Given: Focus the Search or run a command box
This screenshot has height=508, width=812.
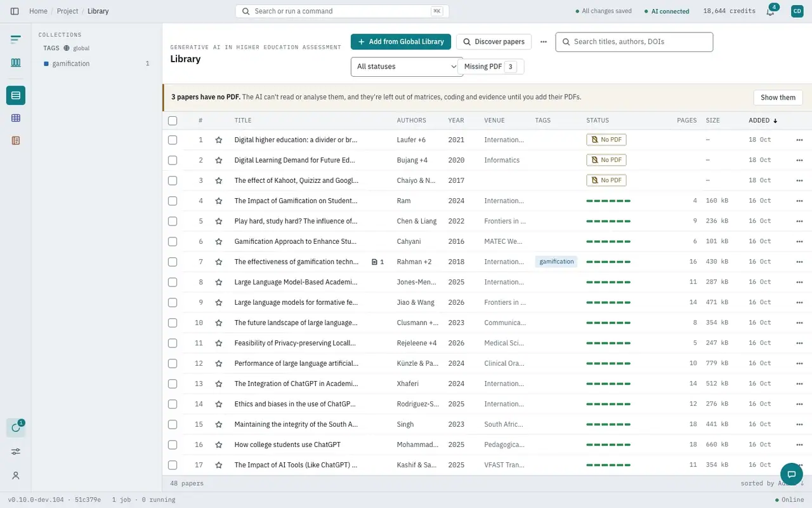Looking at the screenshot, I should click(x=342, y=11).
